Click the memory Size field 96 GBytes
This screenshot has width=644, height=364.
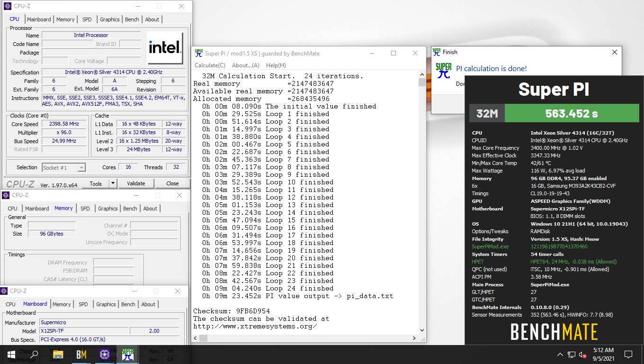tap(51, 234)
